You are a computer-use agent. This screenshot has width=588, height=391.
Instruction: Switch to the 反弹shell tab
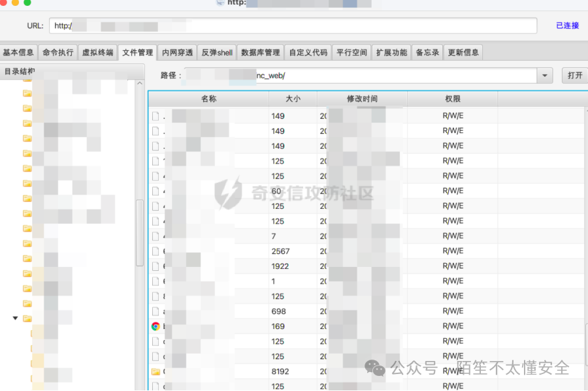pyautogui.click(x=216, y=52)
